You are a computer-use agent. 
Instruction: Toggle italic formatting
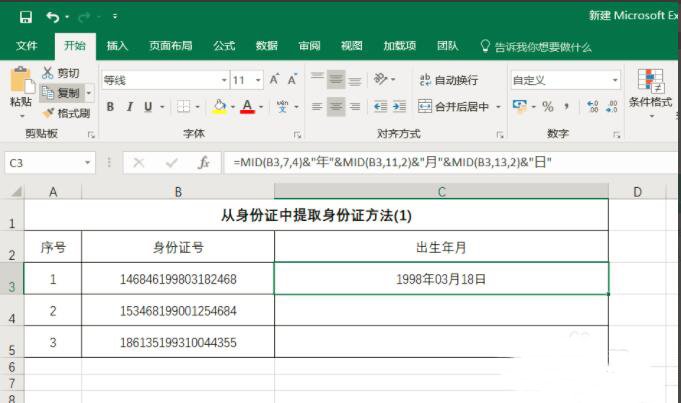tap(129, 106)
